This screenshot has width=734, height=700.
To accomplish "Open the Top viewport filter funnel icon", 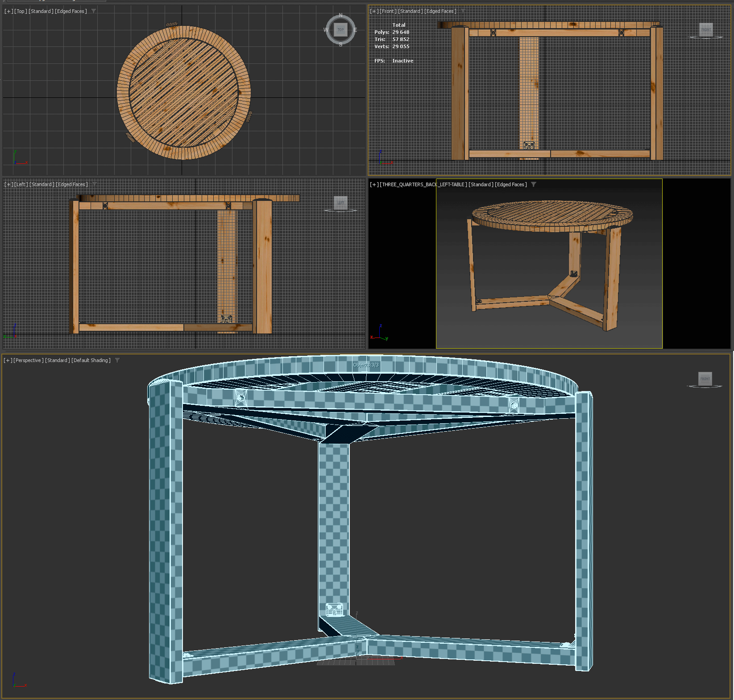I will [94, 11].
